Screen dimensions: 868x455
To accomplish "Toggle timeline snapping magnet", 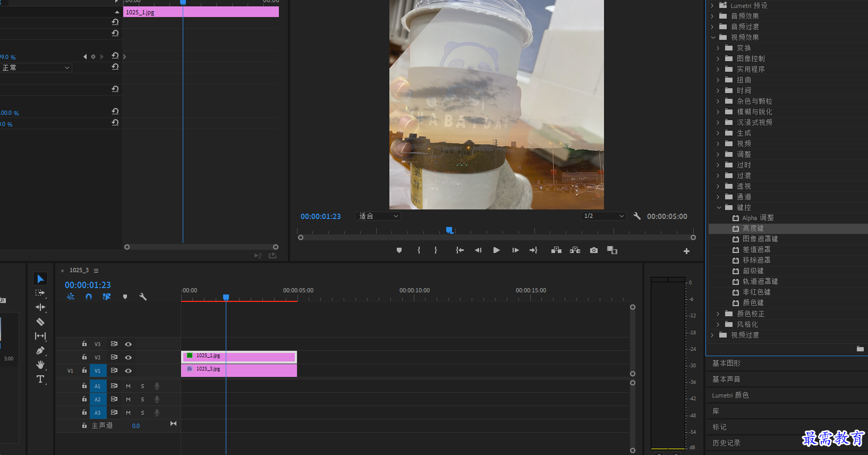I will [x=89, y=297].
